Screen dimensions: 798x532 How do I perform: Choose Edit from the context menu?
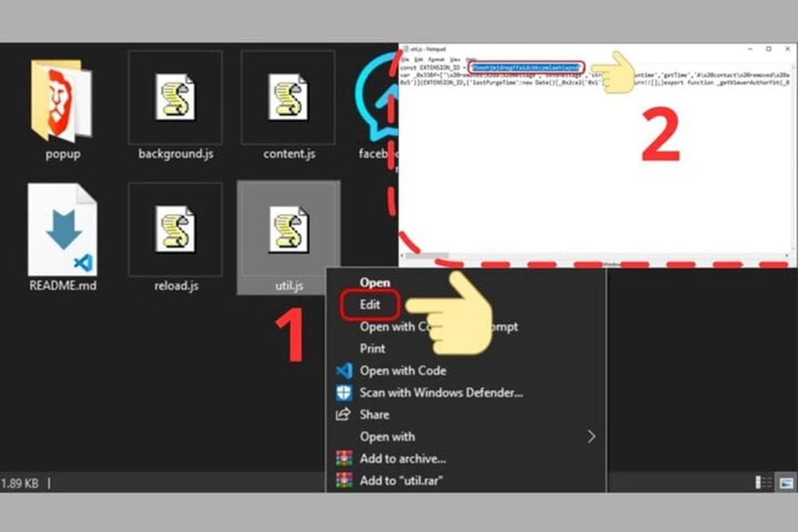[370, 305]
